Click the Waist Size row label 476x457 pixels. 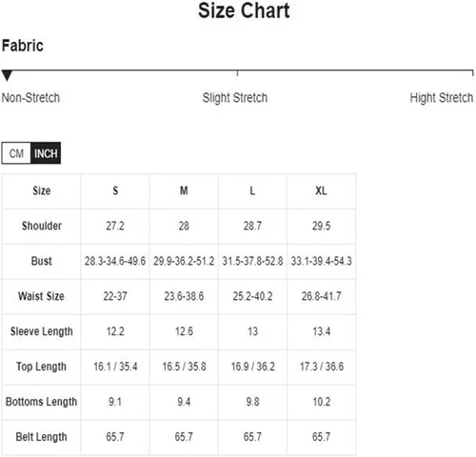pos(41,296)
